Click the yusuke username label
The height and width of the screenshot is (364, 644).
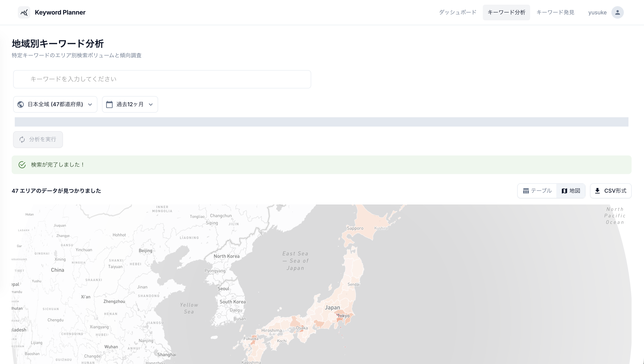click(597, 12)
